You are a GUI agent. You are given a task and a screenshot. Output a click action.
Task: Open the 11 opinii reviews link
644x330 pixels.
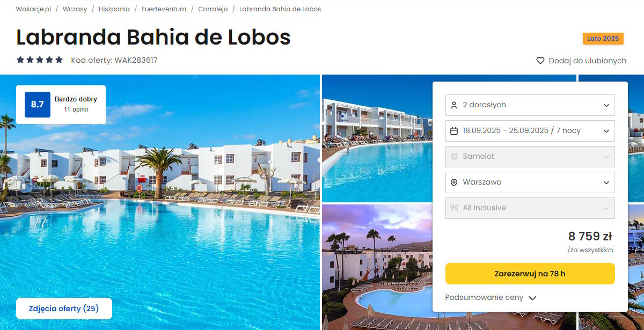tap(76, 109)
